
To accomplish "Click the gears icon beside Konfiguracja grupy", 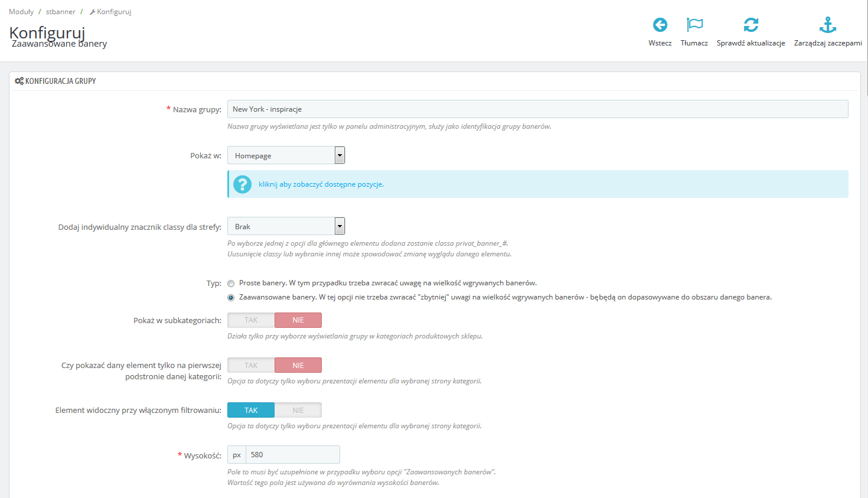I will point(19,81).
